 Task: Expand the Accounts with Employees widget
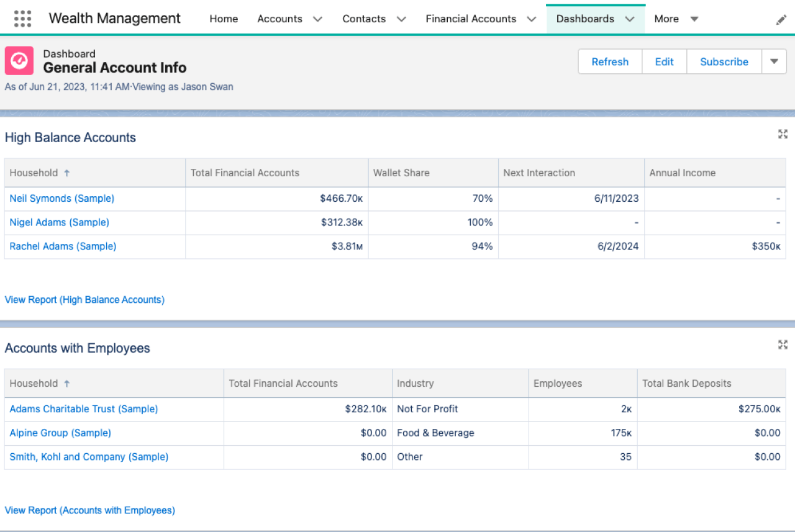783,345
